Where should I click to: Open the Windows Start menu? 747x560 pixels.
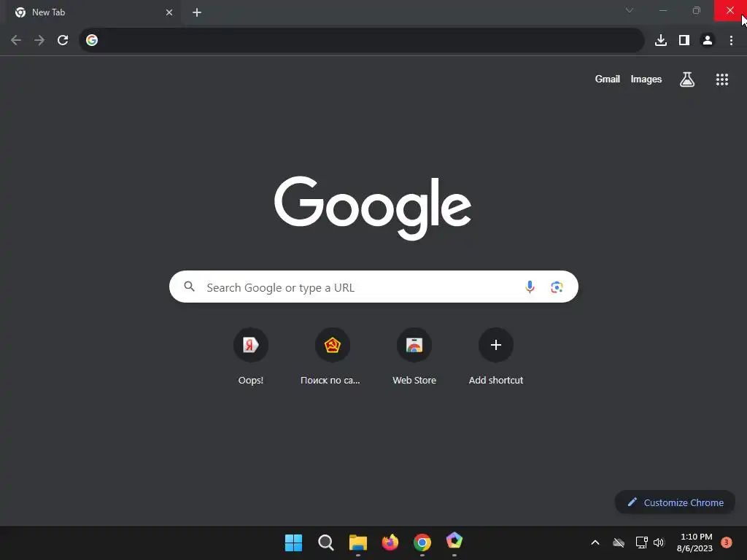tap(293, 542)
